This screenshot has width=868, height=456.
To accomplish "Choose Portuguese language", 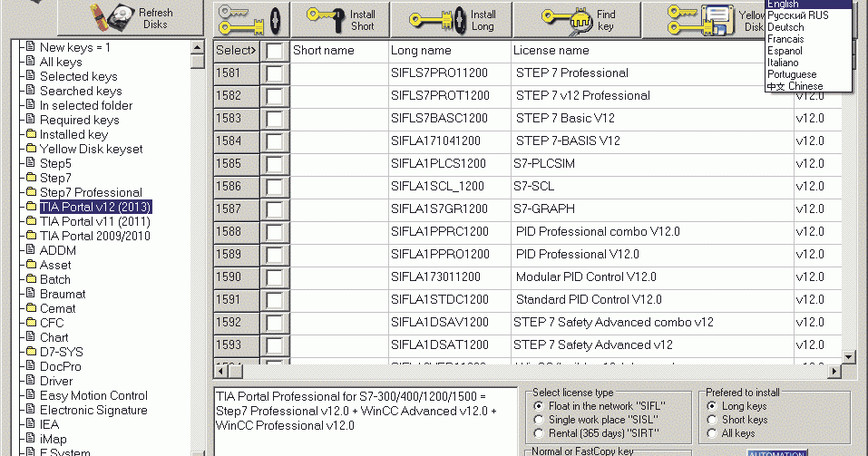I will click(792, 74).
